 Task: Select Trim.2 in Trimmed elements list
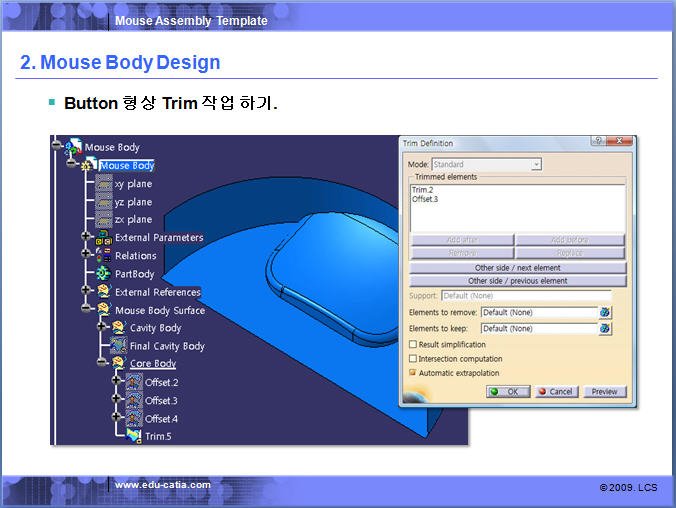420,189
